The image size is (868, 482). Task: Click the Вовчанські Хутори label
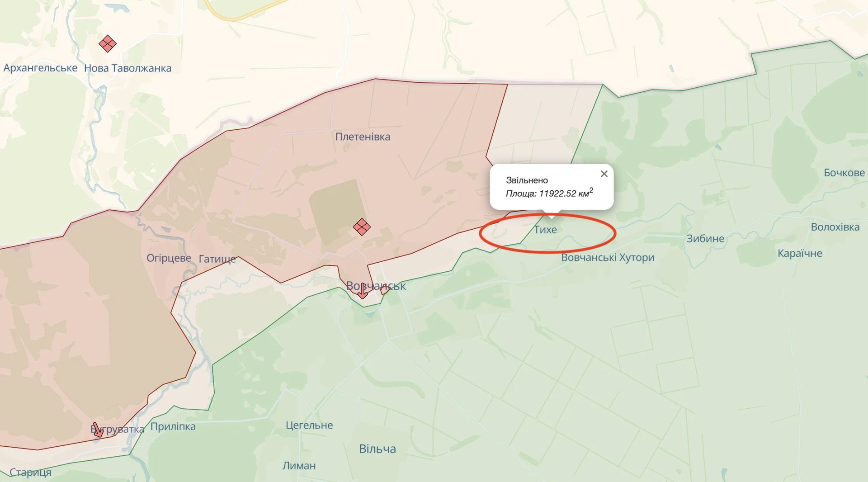(608, 258)
